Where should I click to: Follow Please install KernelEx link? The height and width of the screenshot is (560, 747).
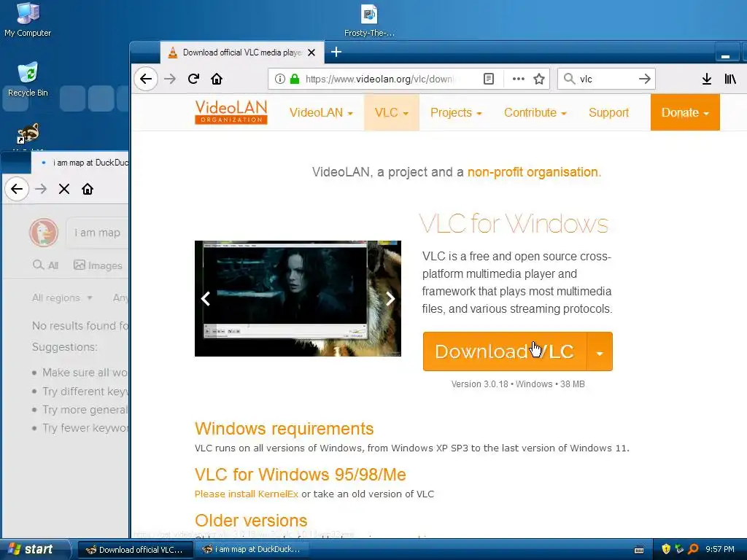(247, 494)
